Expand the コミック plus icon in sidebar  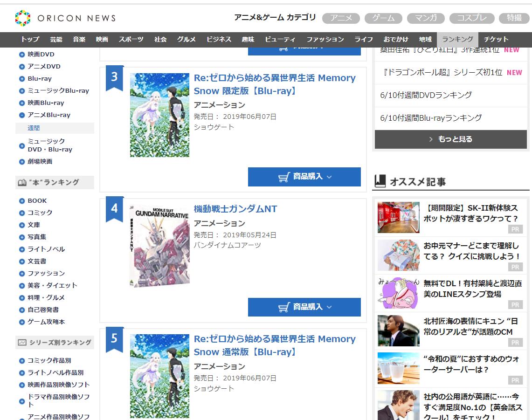click(22, 213)
